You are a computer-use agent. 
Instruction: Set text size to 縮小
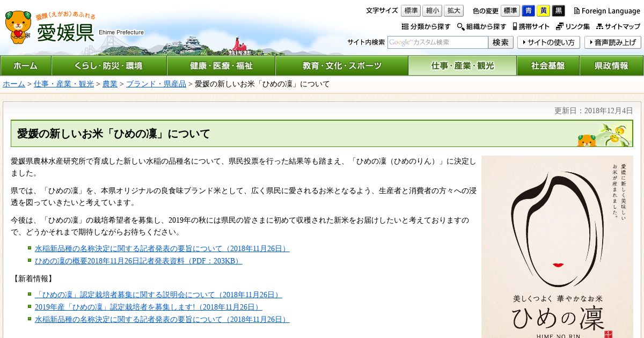tap(432, 11)
